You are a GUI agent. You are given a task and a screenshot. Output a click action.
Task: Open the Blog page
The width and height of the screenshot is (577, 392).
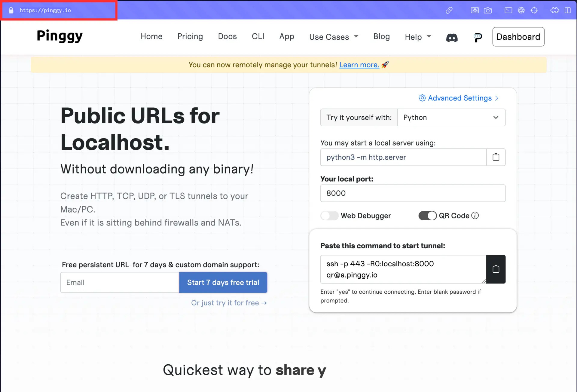click(381, 36)
